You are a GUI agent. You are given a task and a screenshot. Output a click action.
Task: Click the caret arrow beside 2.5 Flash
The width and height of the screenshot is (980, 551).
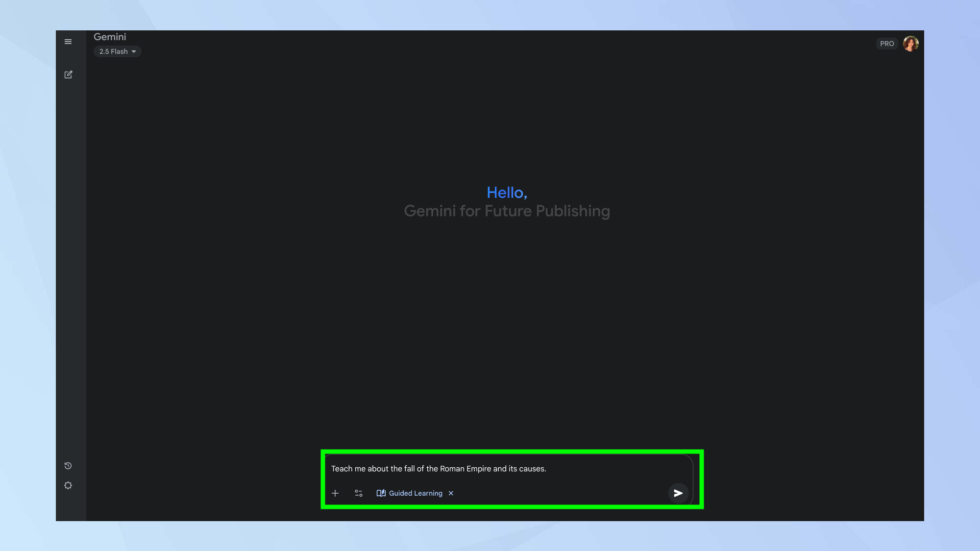[134, 51]
